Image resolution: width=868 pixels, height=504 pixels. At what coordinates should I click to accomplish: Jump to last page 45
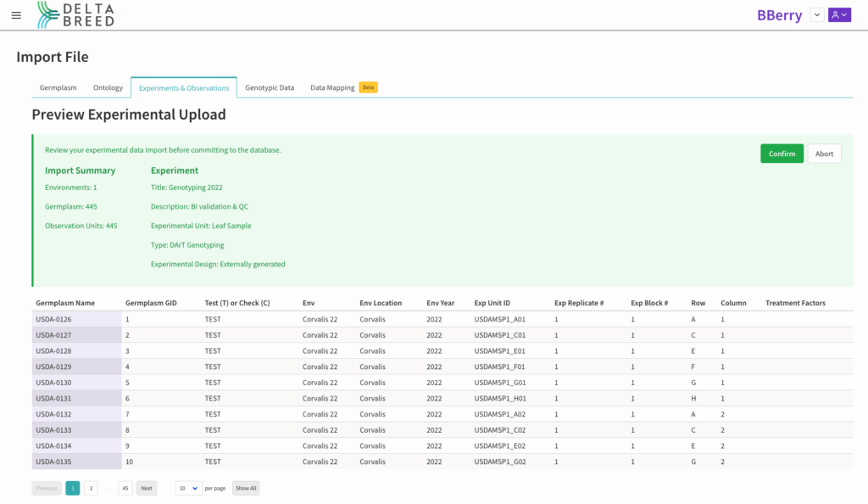(x=125, y=488)
